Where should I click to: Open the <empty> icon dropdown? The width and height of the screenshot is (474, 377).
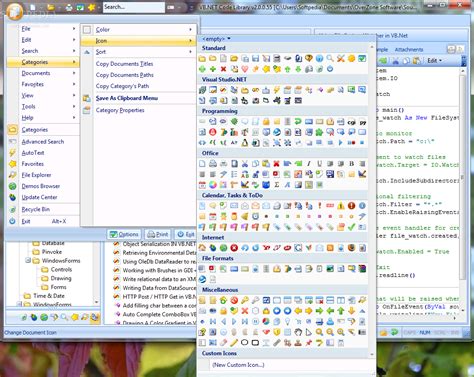click(x=216, y=39)
